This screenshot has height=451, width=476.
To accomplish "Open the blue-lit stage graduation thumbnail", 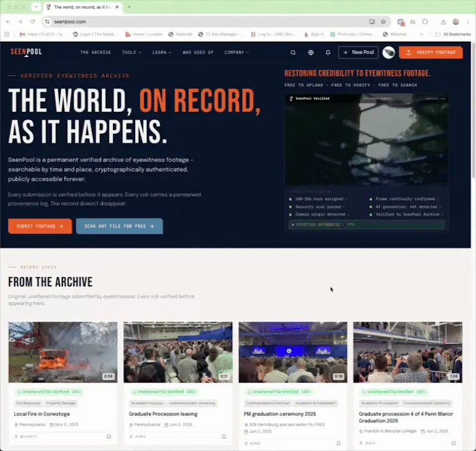I will point(293,352).
